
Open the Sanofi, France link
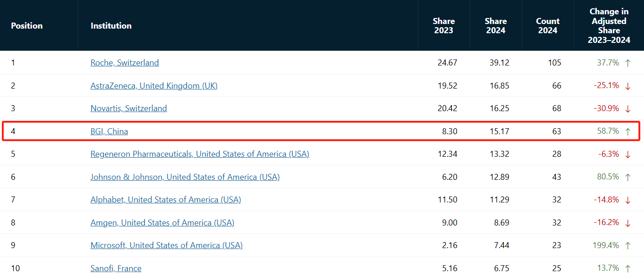pyautogui.click(x=116, y=268)
